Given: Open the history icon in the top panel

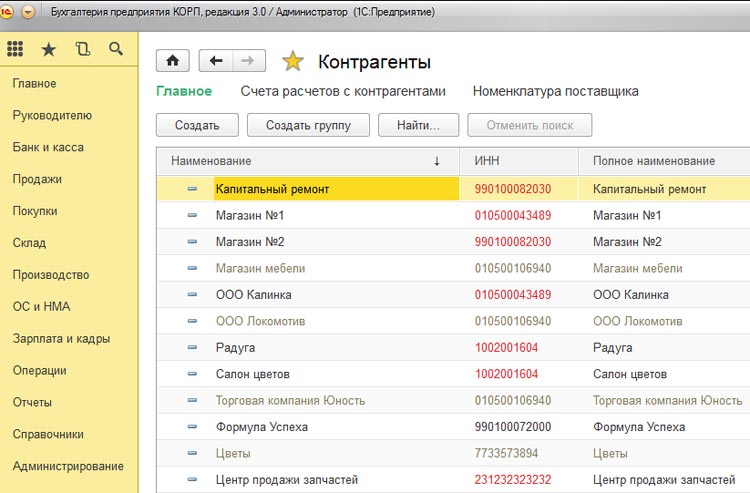Looking at the screenshot, I should 82,49.
